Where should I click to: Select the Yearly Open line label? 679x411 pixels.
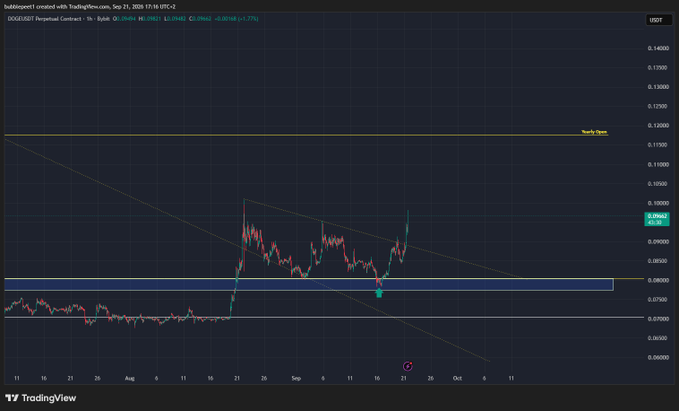tap(594, 132)
